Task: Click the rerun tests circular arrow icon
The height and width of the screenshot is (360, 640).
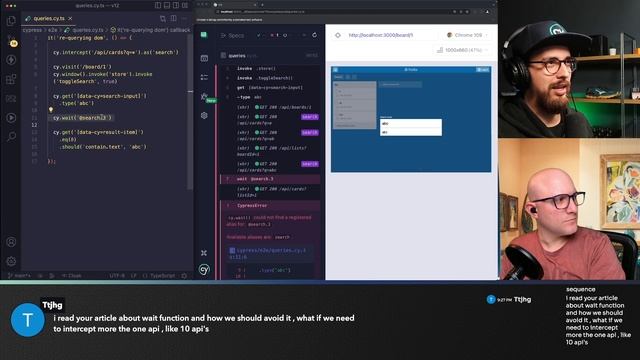Action: point(314,35)
